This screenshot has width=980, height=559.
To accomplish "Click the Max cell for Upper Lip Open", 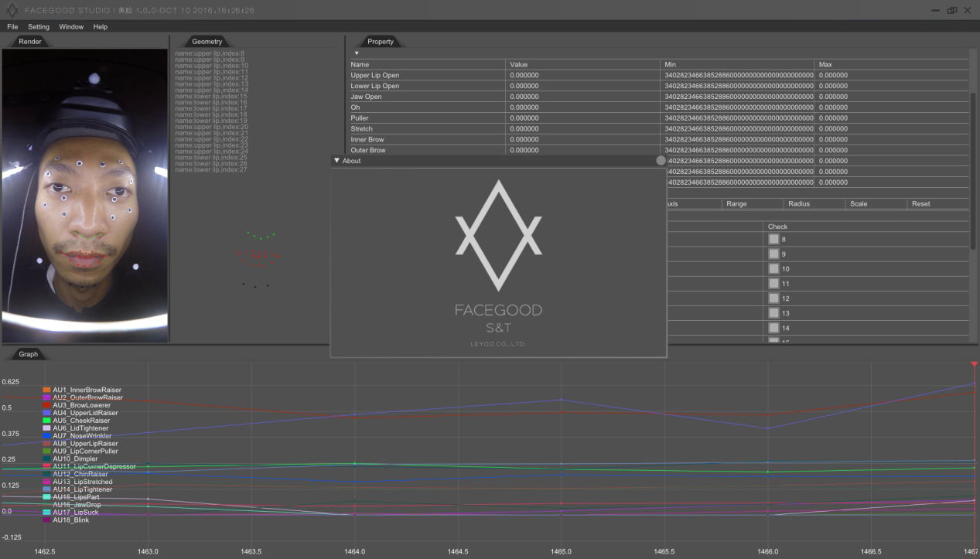I will 891,76.
